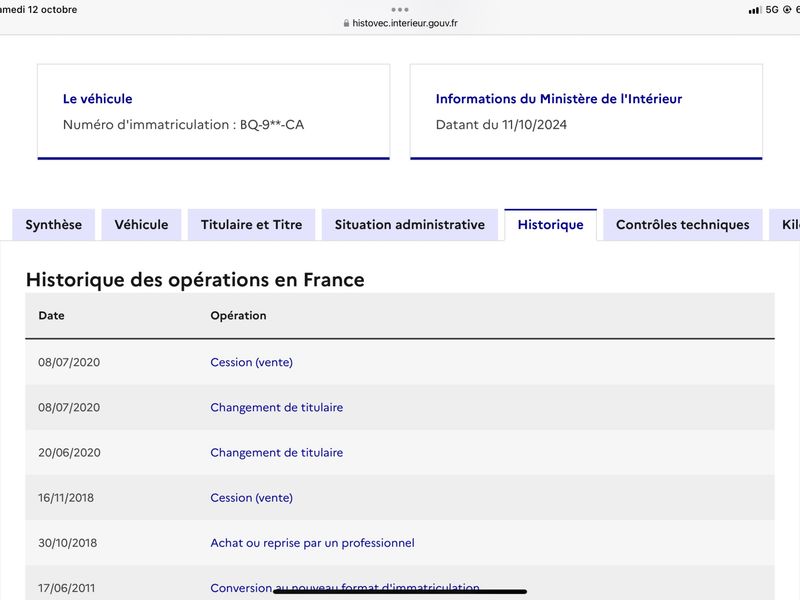
Task: Click the Opération column header
Action: [238, 315]
